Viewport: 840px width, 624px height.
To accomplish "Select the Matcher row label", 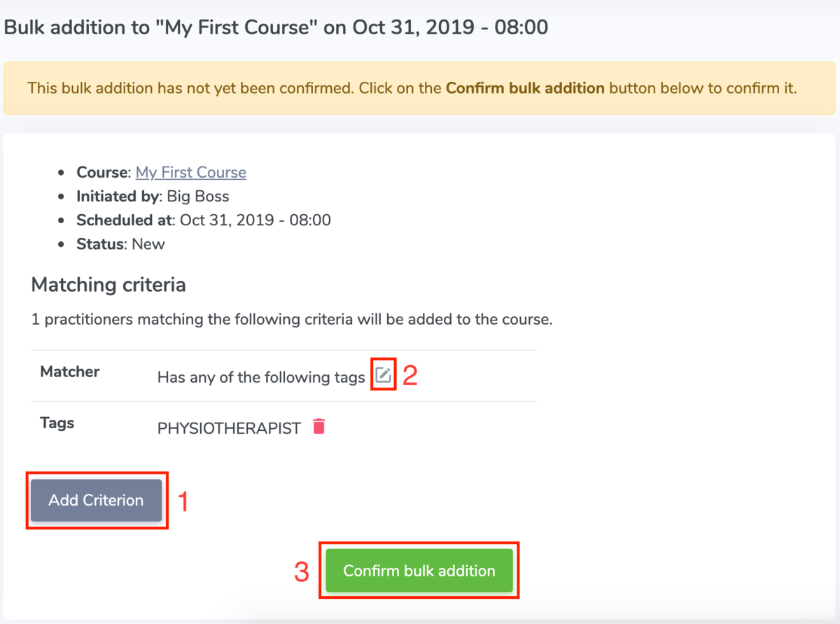I will [70, 371].
